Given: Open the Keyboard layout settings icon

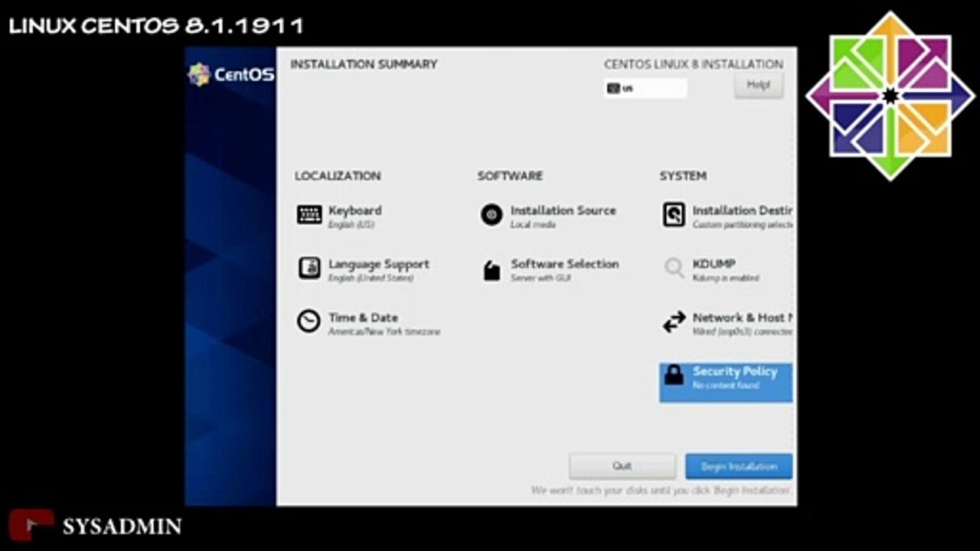Looking at the screenshot, I should (x=309, y=214).
